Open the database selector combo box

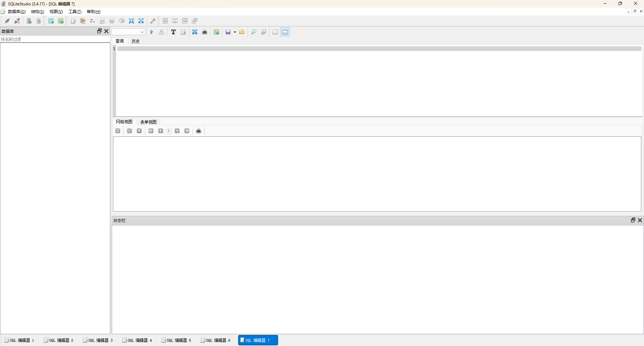tap(128, 32)
